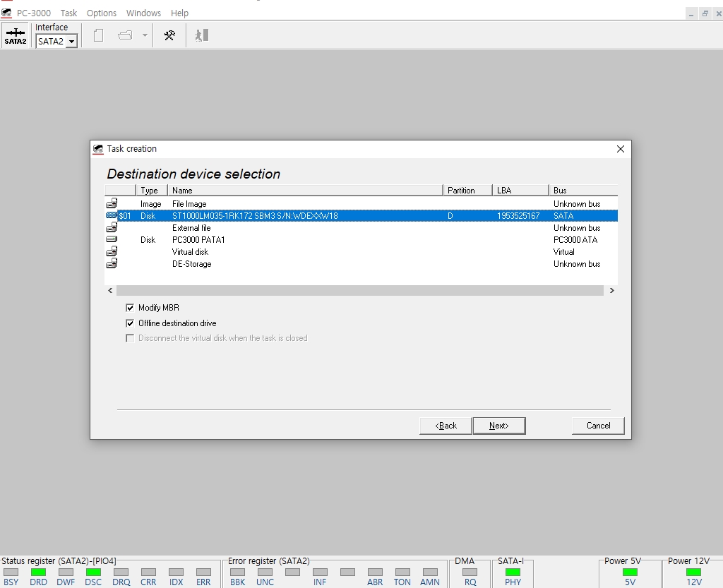This screenshot has width=723, height=588.
Task: Select the File Image destination
Action: tap(361, 204)
